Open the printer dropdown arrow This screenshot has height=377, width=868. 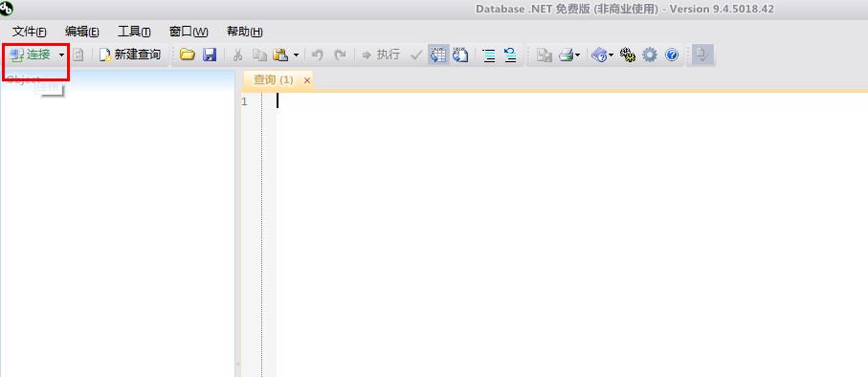[577, 55]
